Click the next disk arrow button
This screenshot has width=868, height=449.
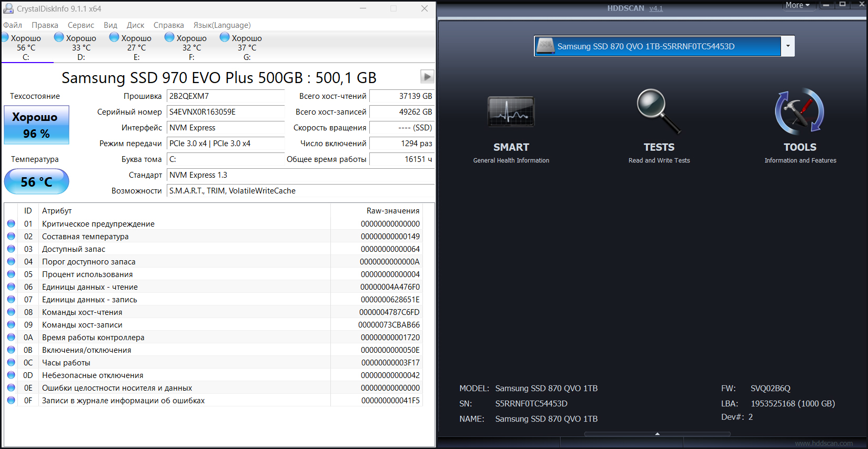tap(427, 77)
